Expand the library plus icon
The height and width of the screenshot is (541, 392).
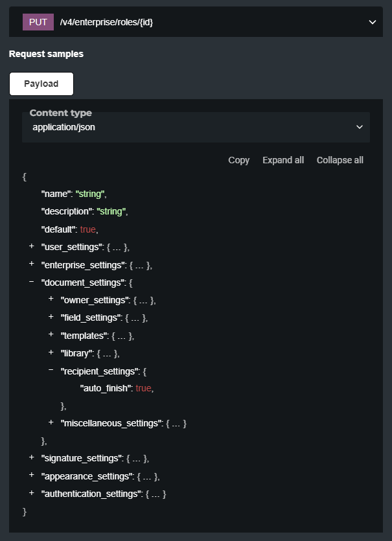click(x=51, y=352)
